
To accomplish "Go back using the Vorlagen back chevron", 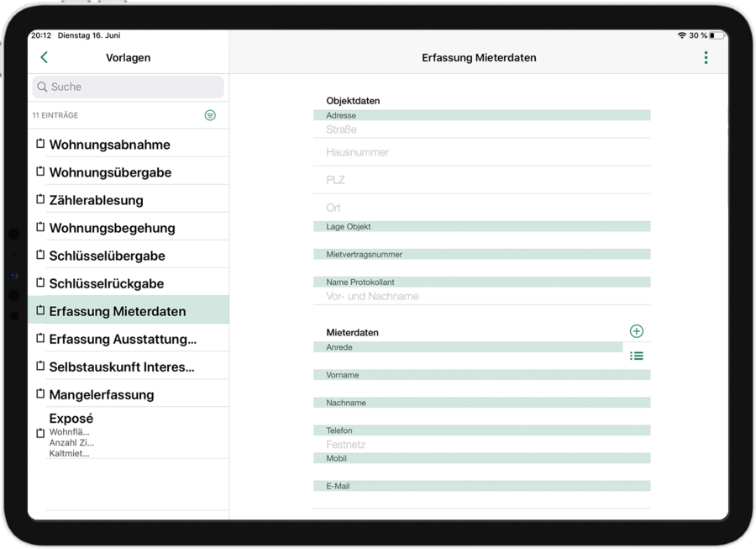I will tap(43, 57).
